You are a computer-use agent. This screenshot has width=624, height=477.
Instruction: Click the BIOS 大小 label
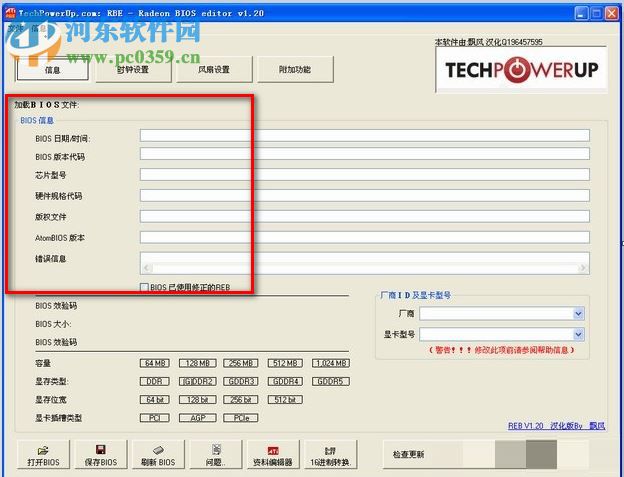[x=53, y=324]
